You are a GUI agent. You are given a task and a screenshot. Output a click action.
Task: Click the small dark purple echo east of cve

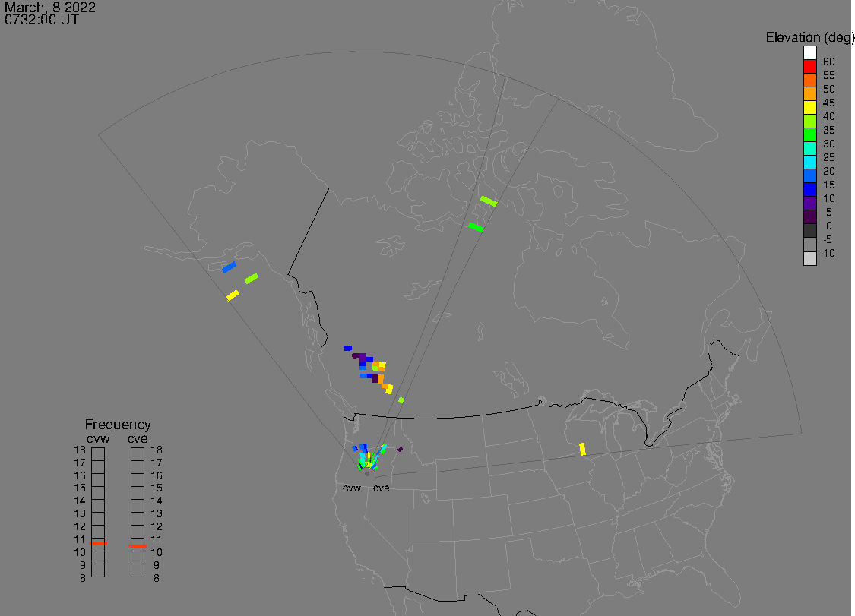[401, 449]
